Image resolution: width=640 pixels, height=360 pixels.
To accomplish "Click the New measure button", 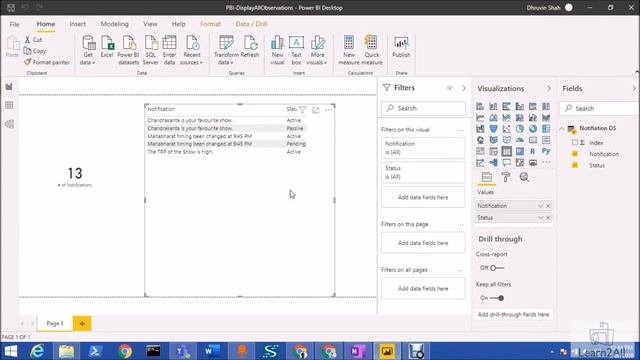I will 349,51.
